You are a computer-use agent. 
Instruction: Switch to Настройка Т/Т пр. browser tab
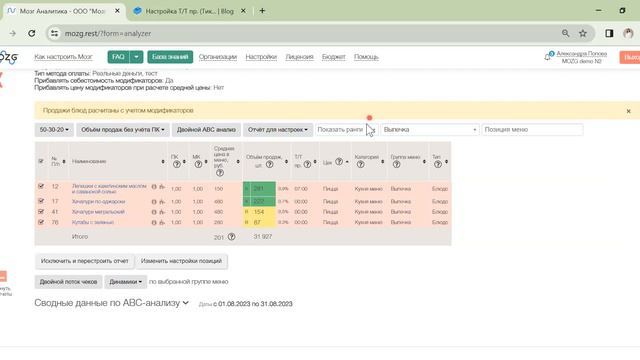(x=190, y=11)
